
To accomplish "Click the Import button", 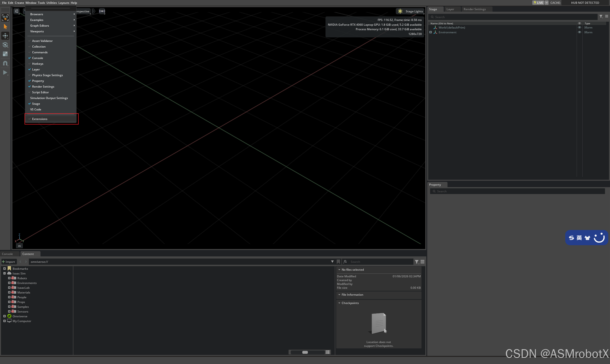I will coord(9,262).
